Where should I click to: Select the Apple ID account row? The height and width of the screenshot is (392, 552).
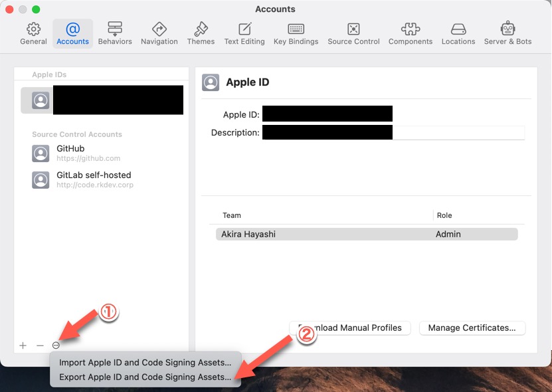[102, 100]
